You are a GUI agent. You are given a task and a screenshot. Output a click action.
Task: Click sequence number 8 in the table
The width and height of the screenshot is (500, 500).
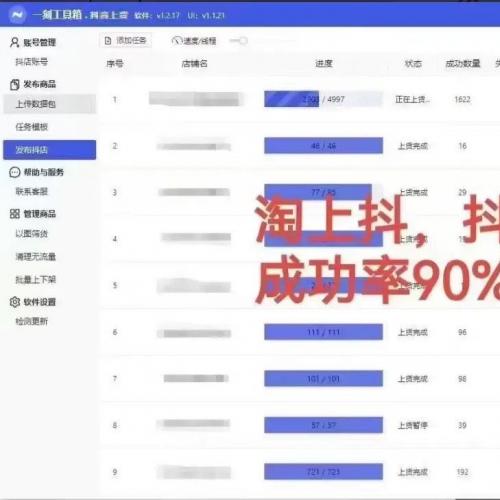pos(115,425)
